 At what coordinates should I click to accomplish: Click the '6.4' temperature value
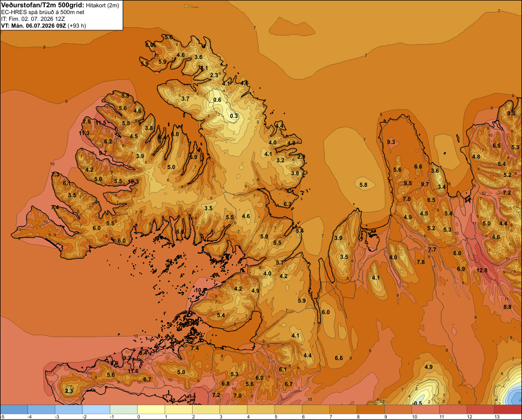162,137
